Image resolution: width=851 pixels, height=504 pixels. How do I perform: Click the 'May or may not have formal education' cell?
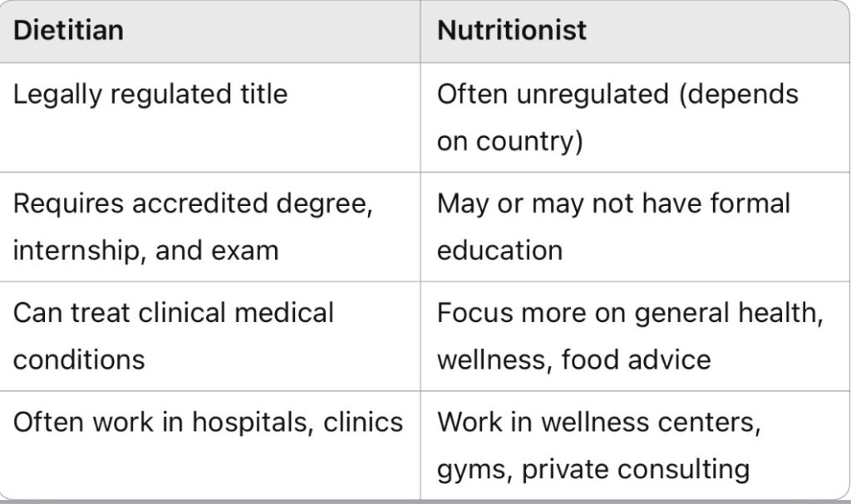tap(613, 226)
